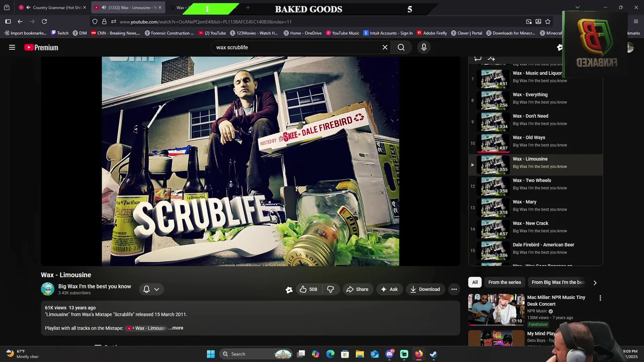The width and height of the screenshot is (644, 362).
Task: Click the address bar URL
Action: [x=205, y=22]
